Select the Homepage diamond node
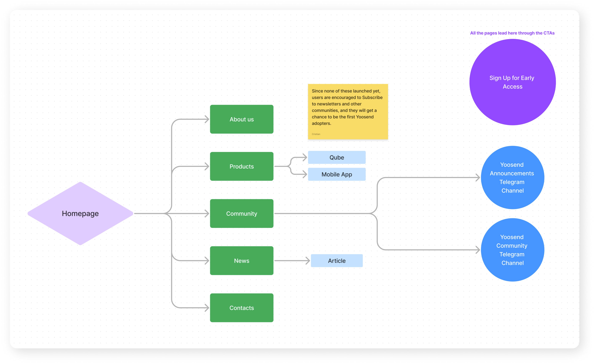595x364 pixels. point(80,213)
